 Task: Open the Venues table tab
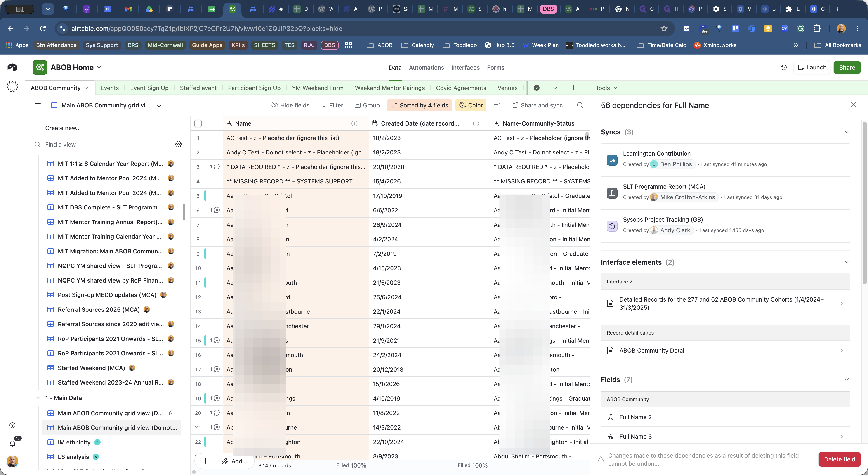coord(507,88)
